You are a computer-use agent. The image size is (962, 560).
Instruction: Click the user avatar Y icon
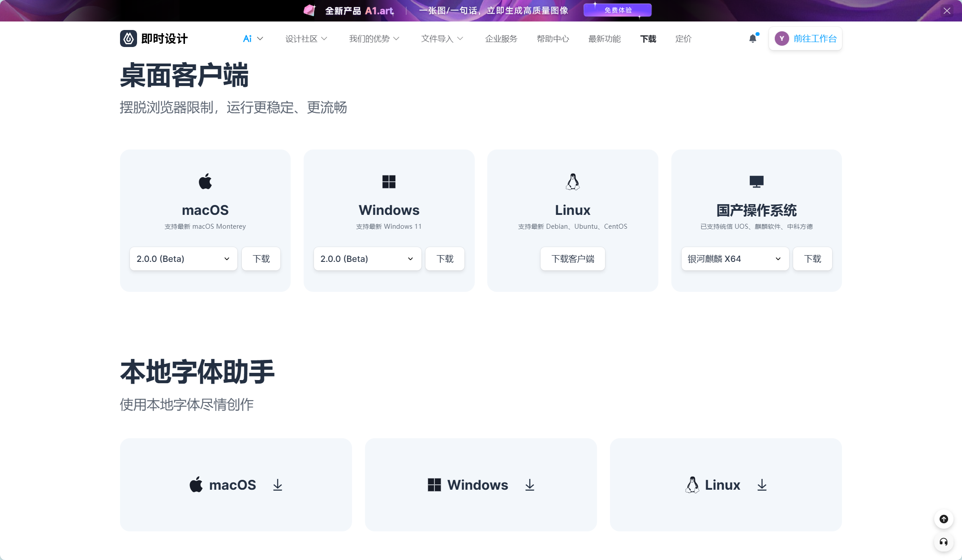point(782,38)
